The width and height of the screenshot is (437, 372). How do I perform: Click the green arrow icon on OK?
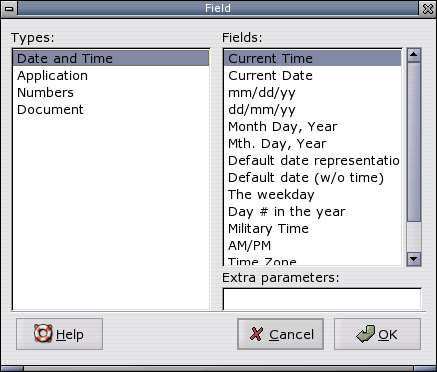365,334
